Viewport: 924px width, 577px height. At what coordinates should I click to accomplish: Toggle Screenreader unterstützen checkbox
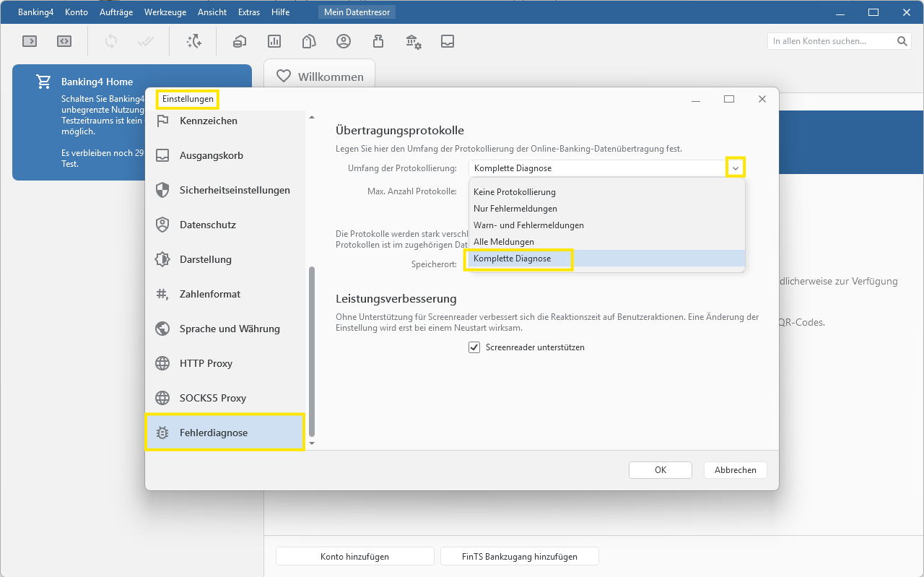point(474,347)
